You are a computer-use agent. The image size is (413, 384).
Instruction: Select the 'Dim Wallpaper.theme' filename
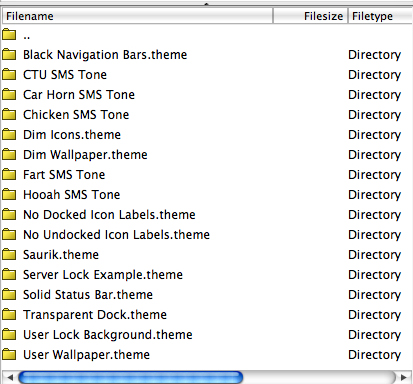pyautogui.click(x=85, y=155)
